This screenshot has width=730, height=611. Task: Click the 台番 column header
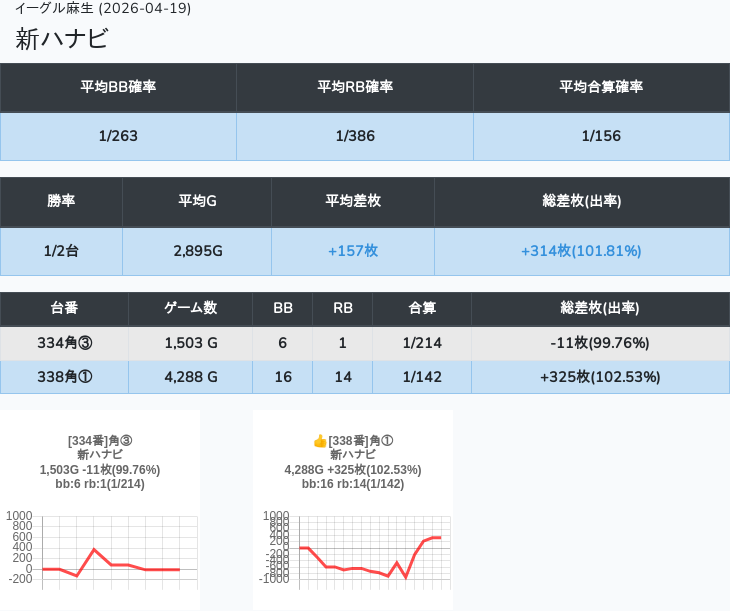64,308
